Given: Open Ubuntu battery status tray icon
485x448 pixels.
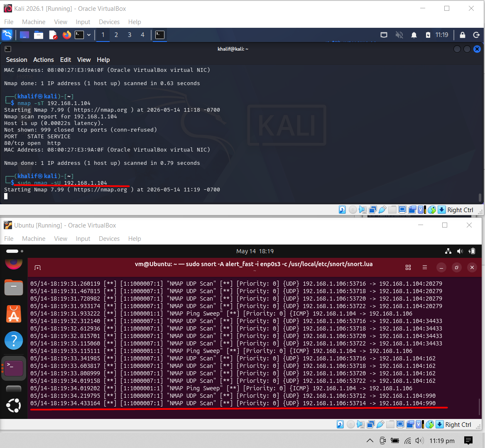Looking at the screenshot, I should [472, 251].
